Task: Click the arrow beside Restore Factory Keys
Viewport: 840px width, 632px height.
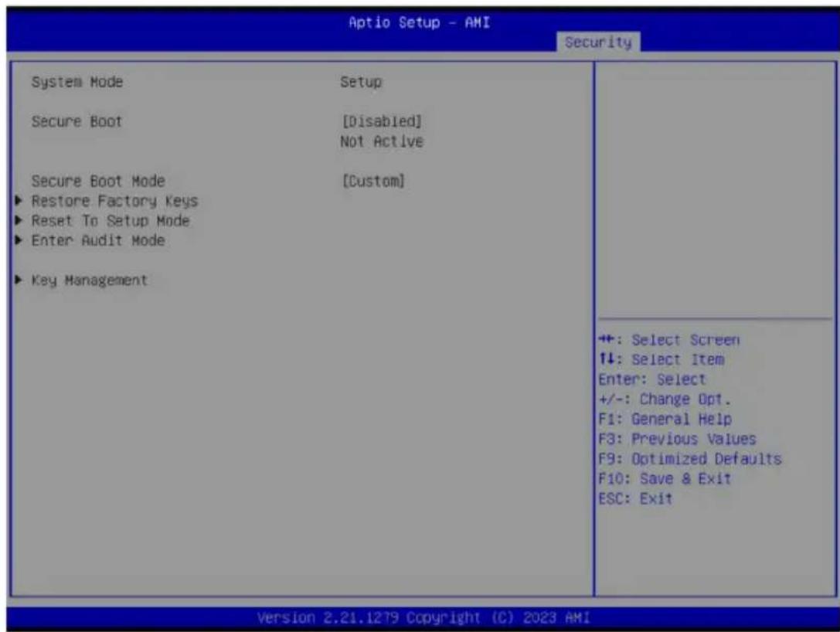Action: [x=19, y=201]
